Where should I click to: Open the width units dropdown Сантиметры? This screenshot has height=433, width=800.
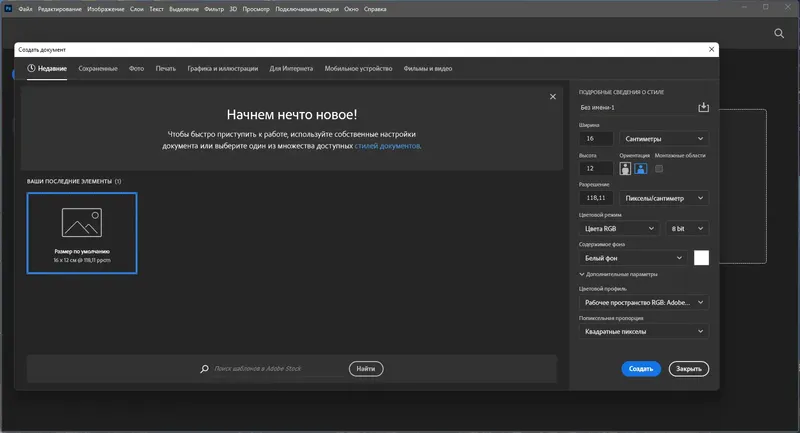[x=664, y=139]
